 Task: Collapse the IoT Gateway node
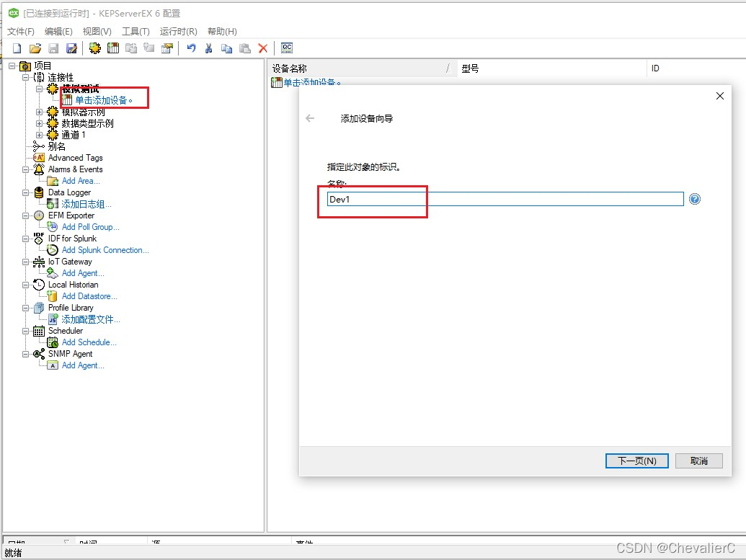point(26,262)
